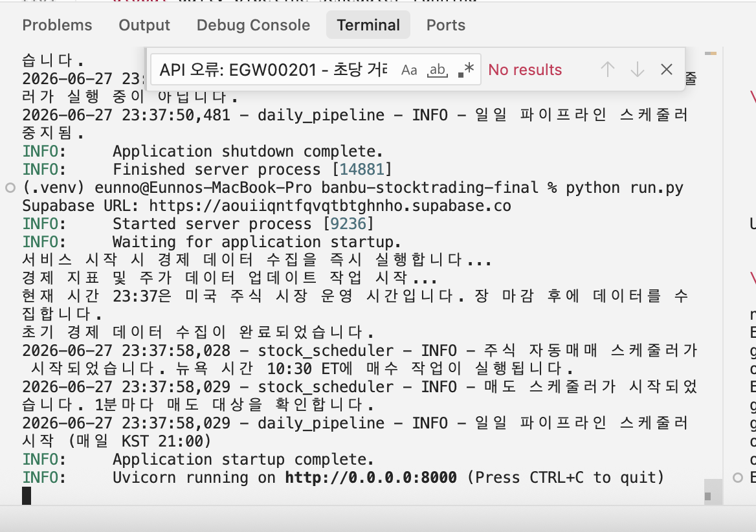Click 'Application startup complete.' line
756x532 pixels.
[198, 460]
